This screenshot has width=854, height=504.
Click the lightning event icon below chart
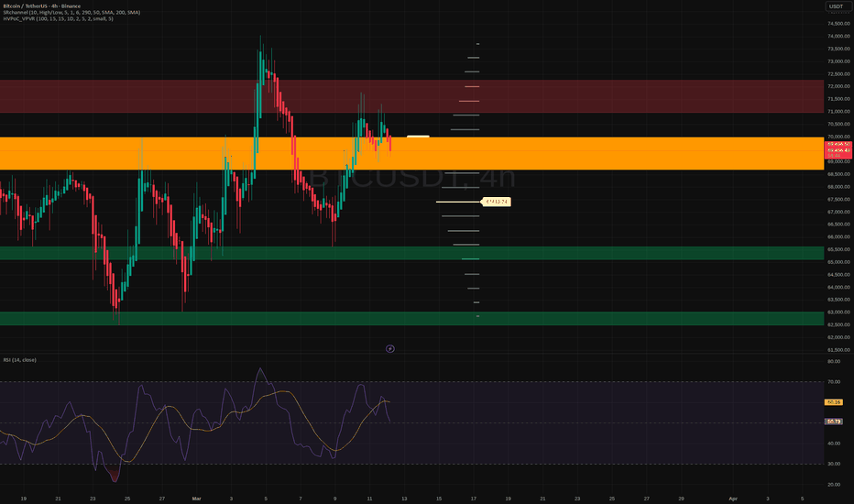(x=390, y=349)
